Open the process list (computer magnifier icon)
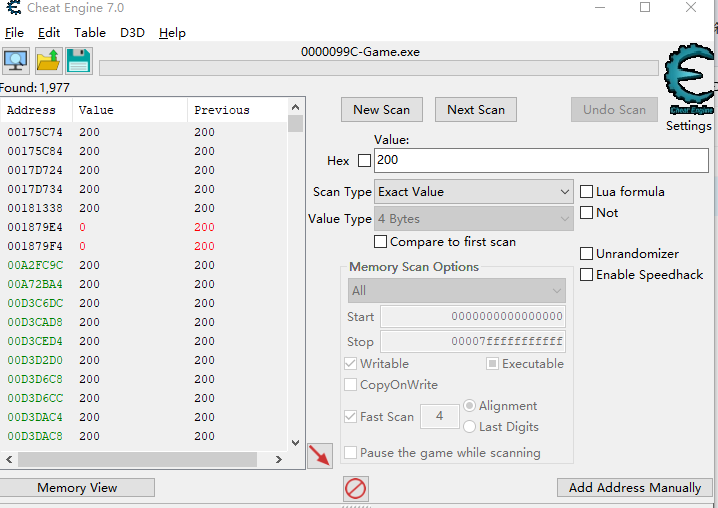 tap(16, 61)
